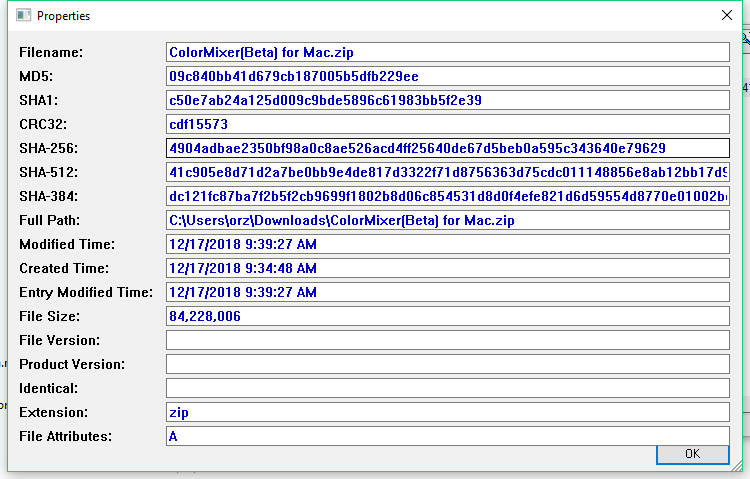
Task: Click the SHA-384 hash field
Action: [x=447, y=196]
